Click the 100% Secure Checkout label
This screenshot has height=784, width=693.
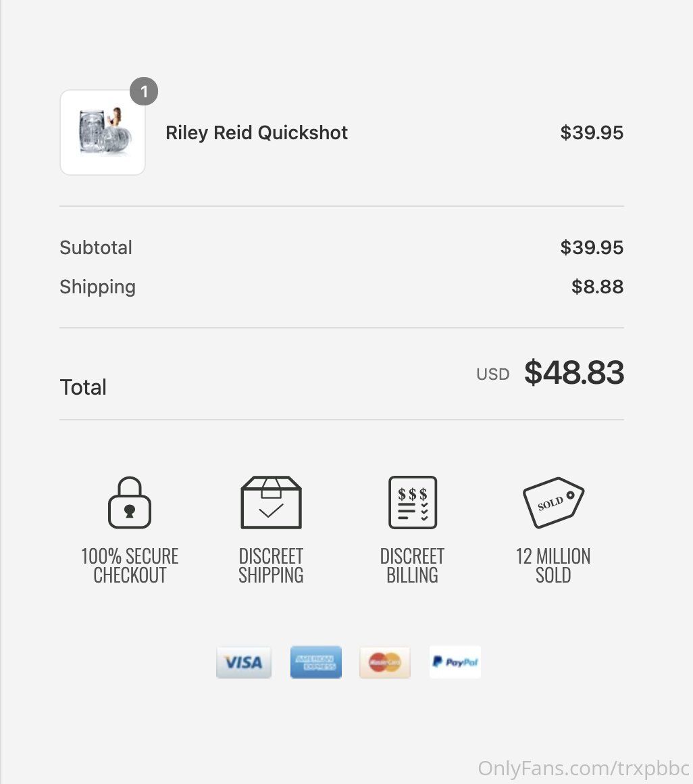point(130,566)
